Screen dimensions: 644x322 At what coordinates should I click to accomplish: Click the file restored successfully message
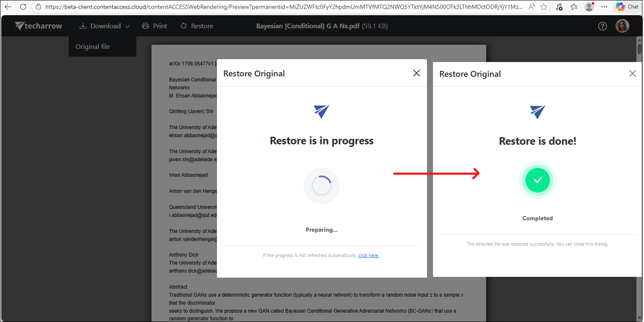click(538, 244)
